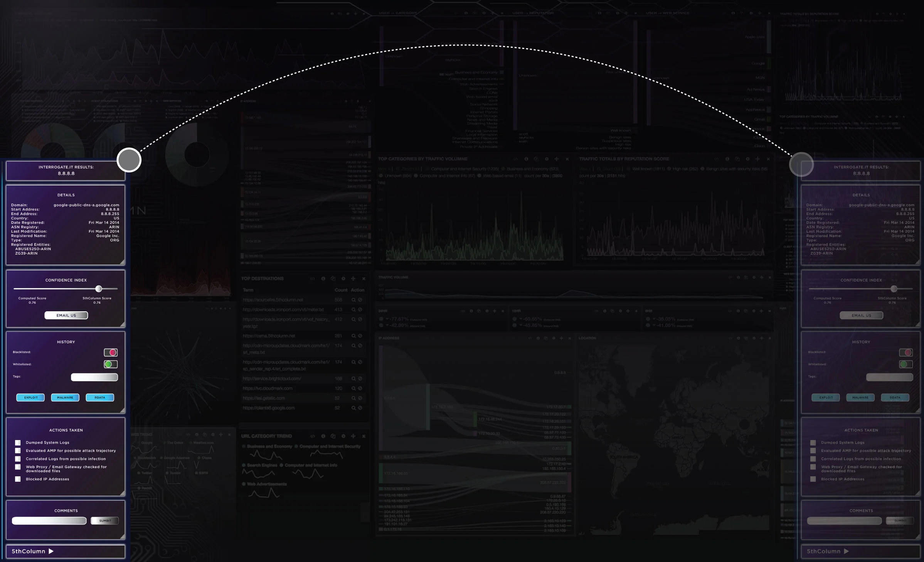Viewport: 924px width, 562px height.
Task: Check Blocked IP Addresses in left Actions Taken
Action: [x=18, y=479]
